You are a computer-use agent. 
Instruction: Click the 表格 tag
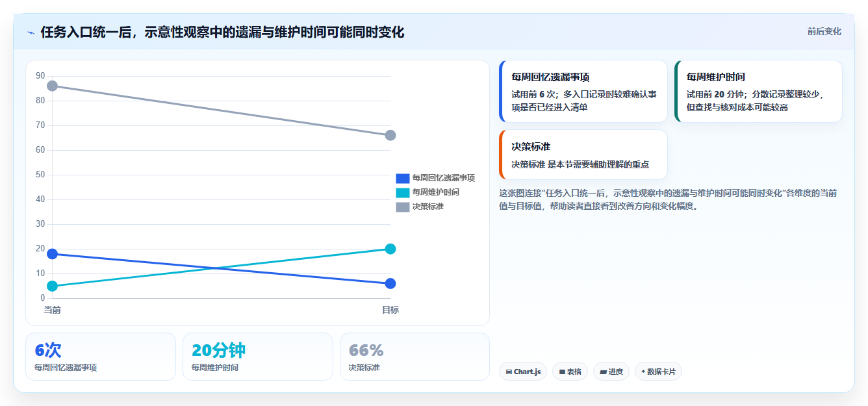coord(570,372)
